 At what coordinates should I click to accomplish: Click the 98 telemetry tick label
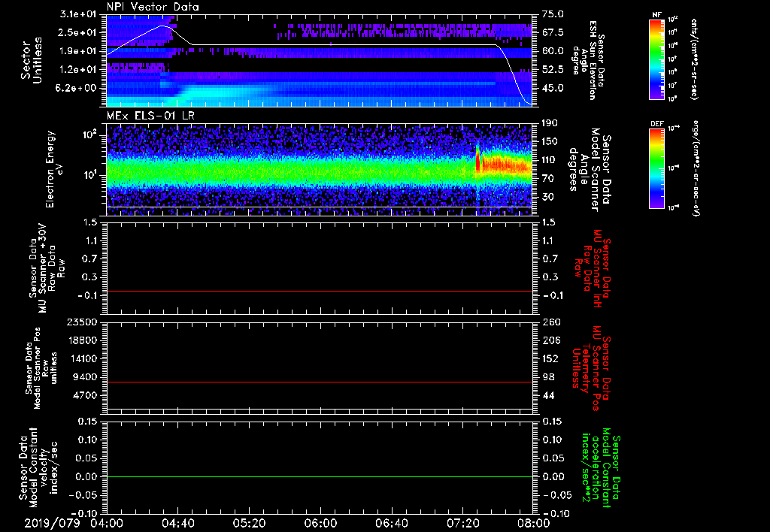(548, 377)
